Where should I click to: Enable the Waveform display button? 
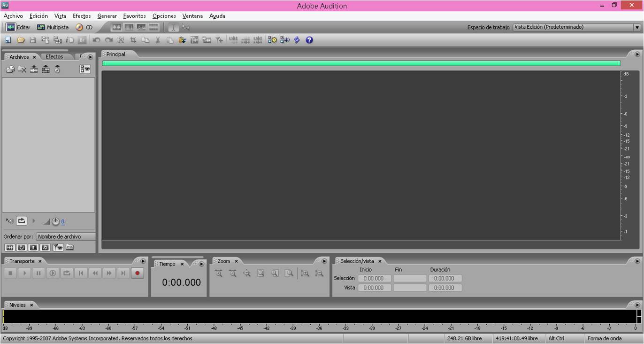(x=116, y=27)
